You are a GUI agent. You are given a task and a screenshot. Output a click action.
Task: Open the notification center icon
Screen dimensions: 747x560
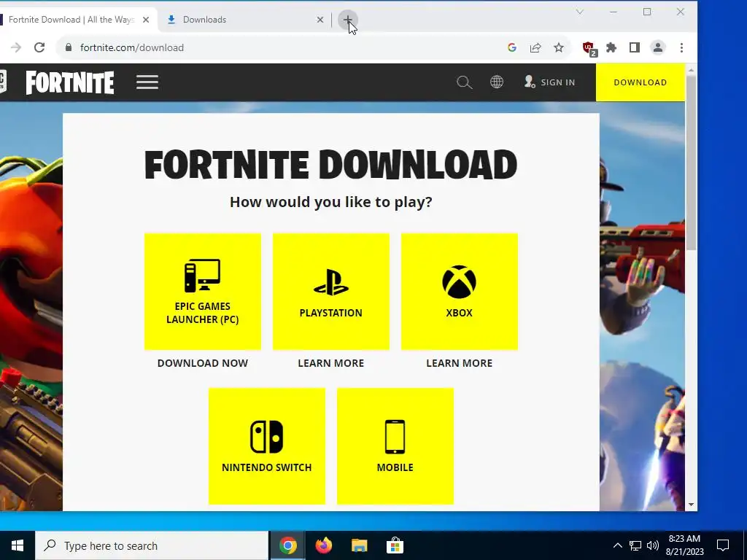coord(723,545)
